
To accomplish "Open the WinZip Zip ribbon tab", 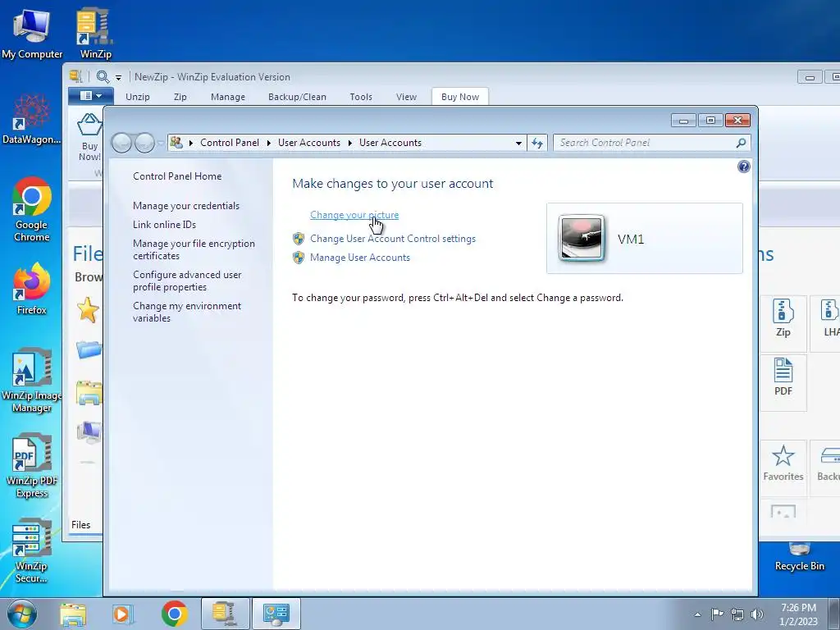I will click(x=180, y=97).
